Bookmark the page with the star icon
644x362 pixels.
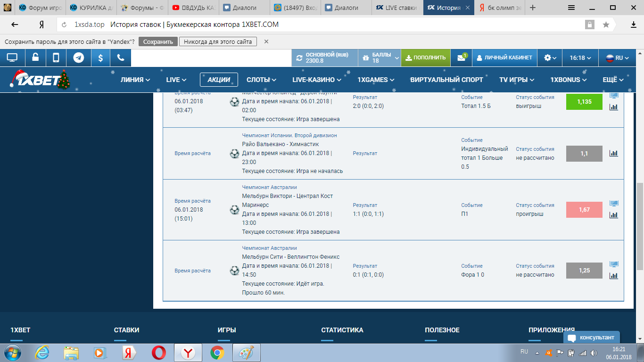[606, 25]
